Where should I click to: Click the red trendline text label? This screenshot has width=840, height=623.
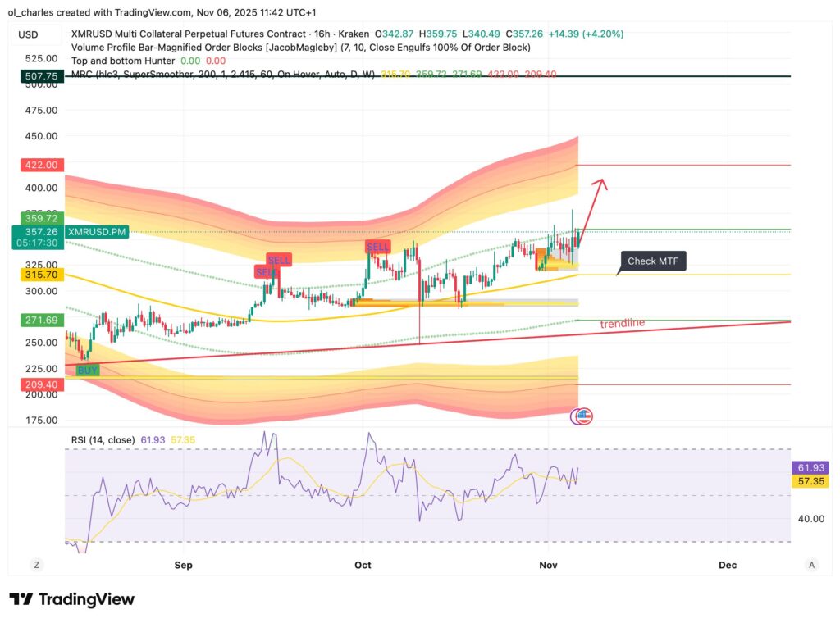(x=623, y=322)
